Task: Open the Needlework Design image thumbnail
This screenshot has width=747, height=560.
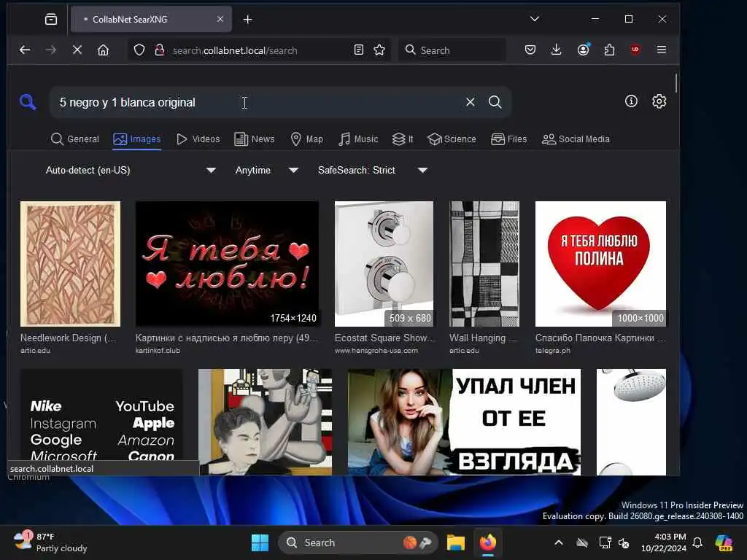Action: (x=70, y=264)
